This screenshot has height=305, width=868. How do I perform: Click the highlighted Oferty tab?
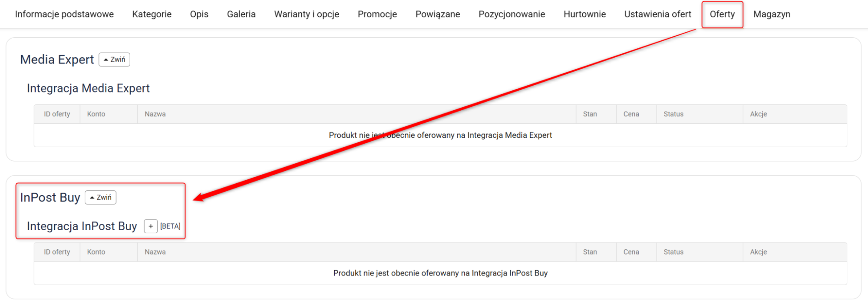[722, 14]
